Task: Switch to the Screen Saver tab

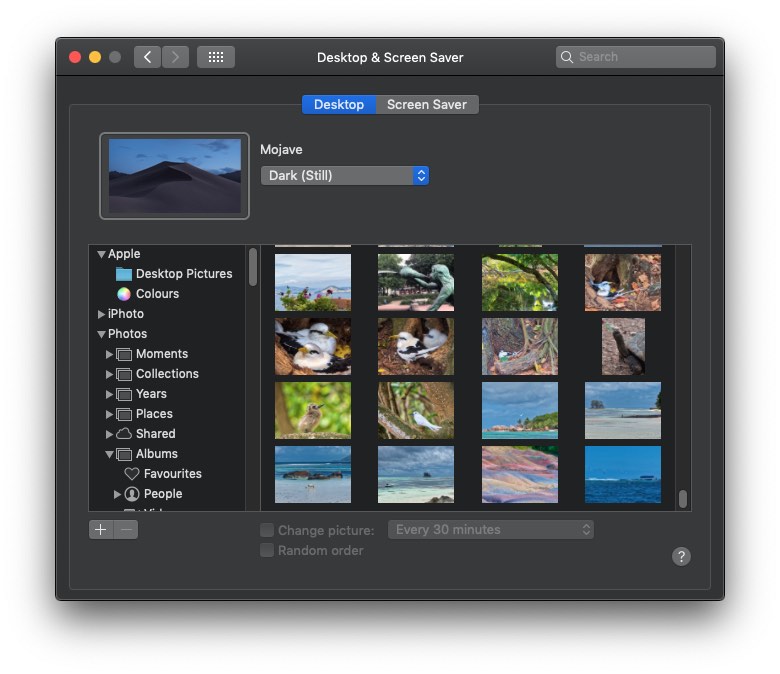Action: (427, 104)
